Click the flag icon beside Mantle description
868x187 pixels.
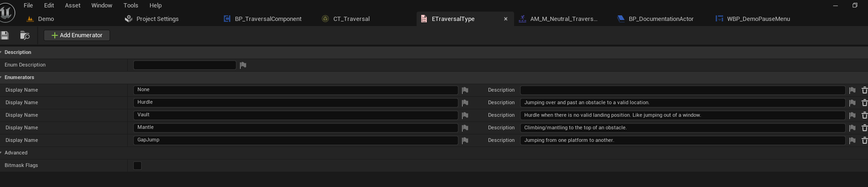(852, 128)
